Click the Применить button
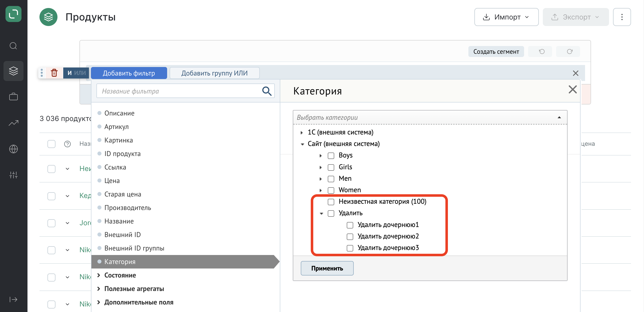Viewport: 644px width, 312px height. [x=327, y=268]
